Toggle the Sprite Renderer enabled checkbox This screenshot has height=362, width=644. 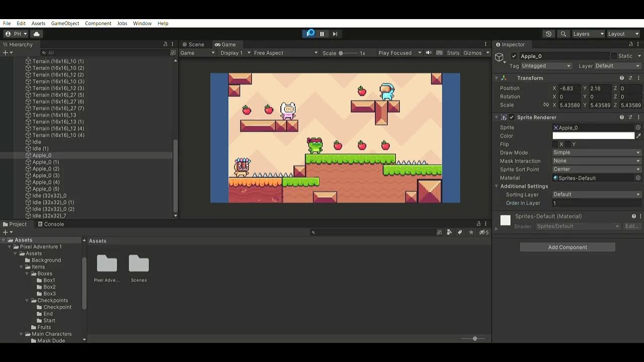coord(512,117)
